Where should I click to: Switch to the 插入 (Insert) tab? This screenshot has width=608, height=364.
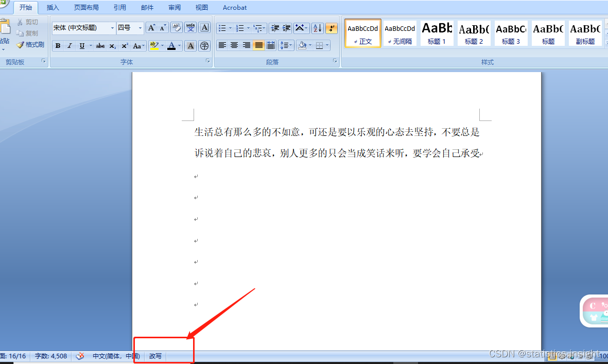point(53,7)
